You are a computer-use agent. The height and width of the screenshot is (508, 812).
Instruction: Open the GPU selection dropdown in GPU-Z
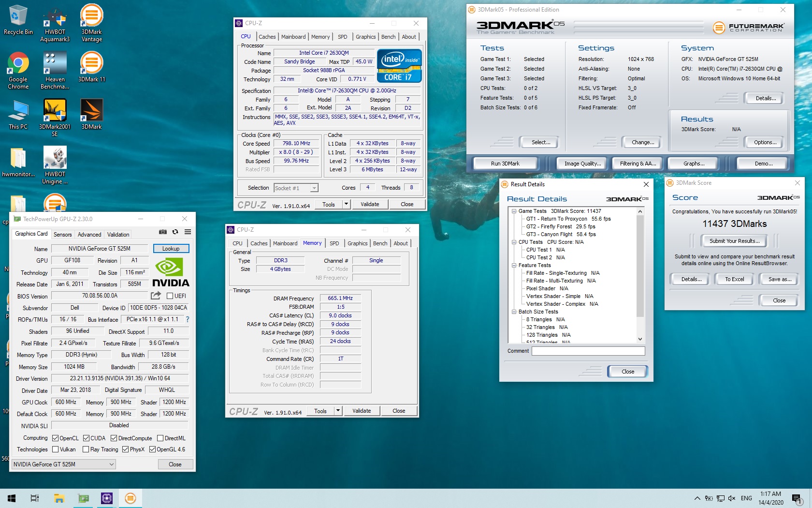(64, 464)
